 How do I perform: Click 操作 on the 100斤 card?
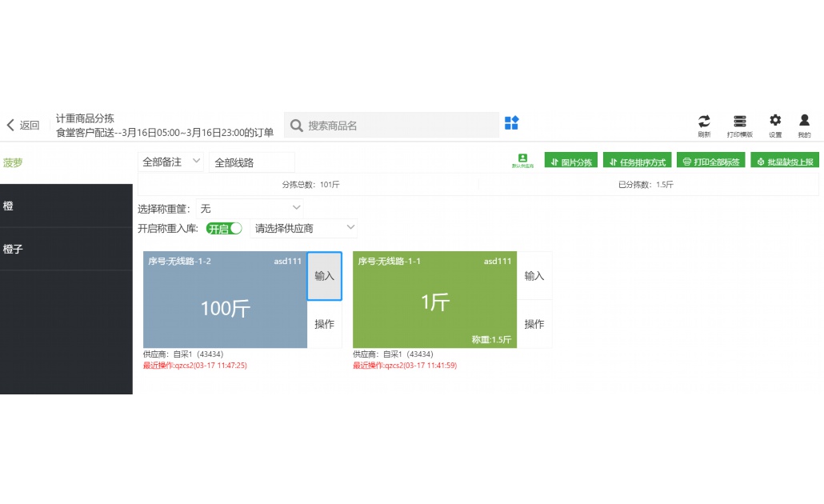click(324, 324)
